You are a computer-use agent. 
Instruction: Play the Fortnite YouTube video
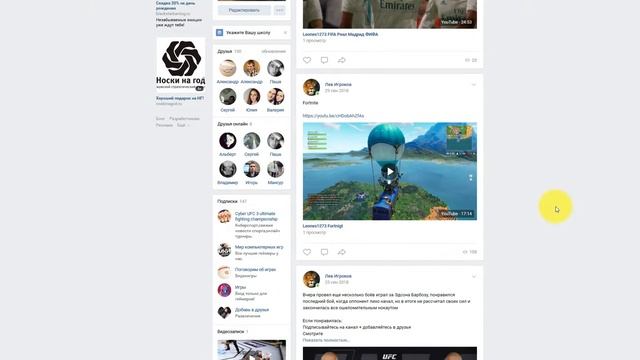pos(390,171)
